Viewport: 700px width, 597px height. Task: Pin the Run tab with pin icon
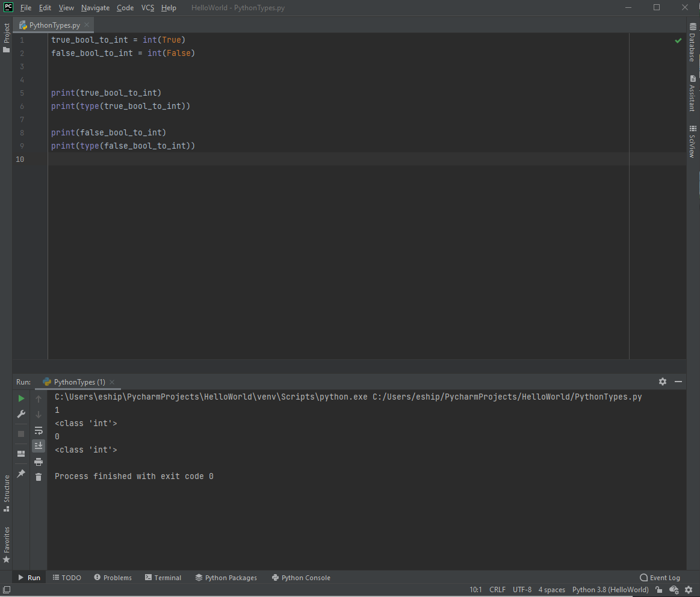coord(21,473)
